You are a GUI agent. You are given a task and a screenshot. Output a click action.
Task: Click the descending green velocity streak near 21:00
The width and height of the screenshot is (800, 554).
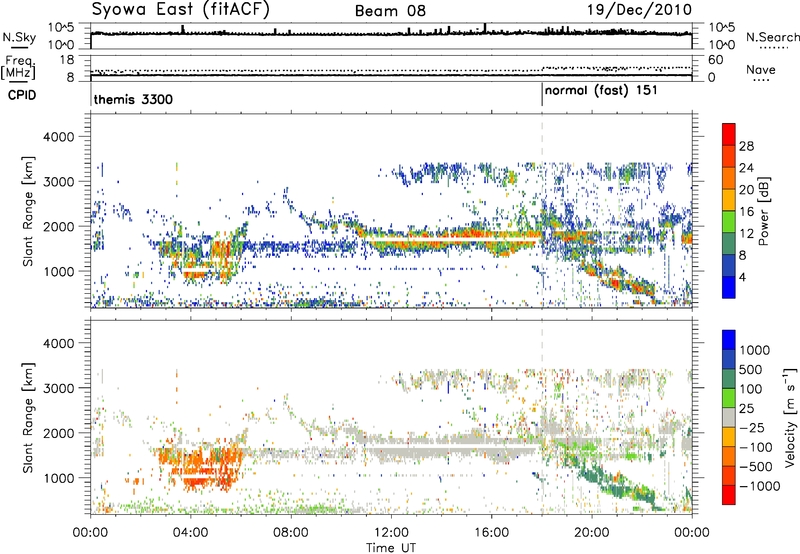[620, 485]
